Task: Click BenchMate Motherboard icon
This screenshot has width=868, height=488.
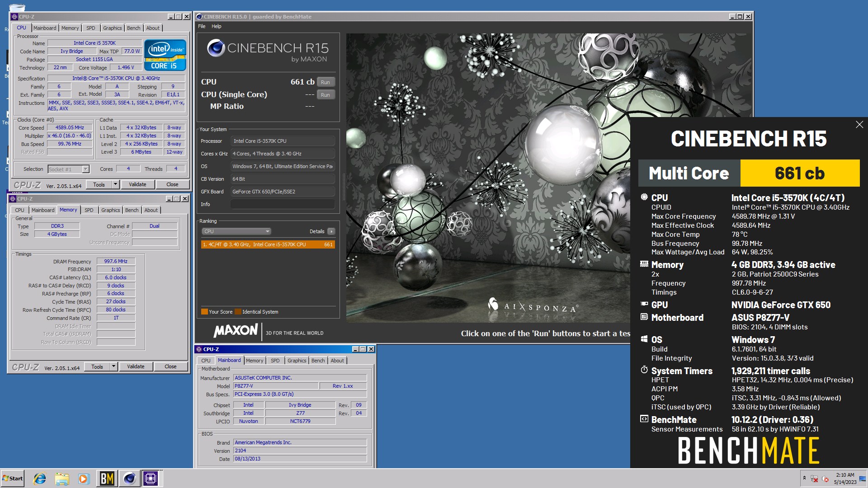Action: pyautogui.click(x=644, y=317)
